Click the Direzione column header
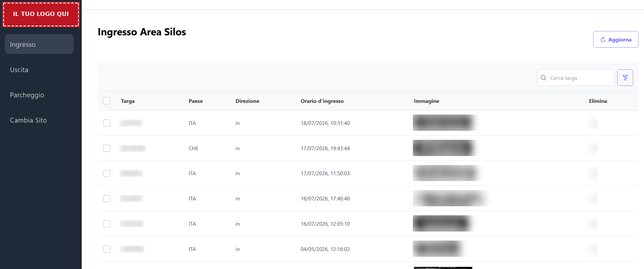The image size is (644, 269). point(247,101)
